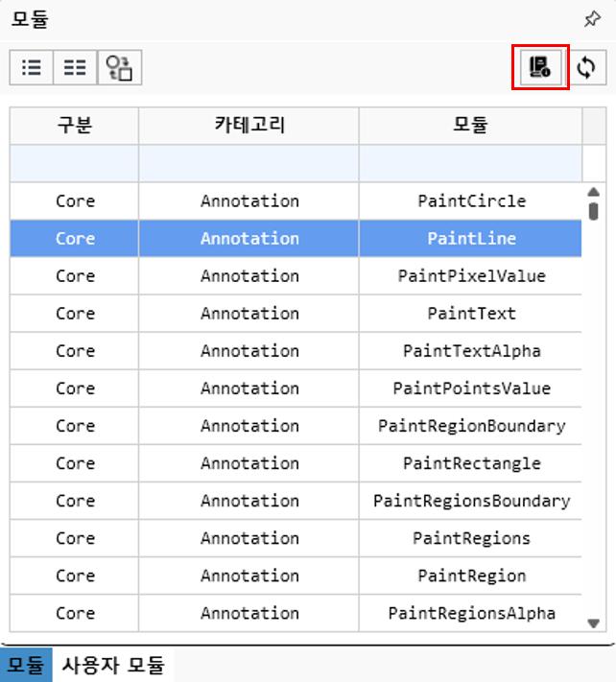Image resolution: width=616 pixels, height=682 pixels.
Task: Click the 구분 filter field
Action: [x=75, y=163]
